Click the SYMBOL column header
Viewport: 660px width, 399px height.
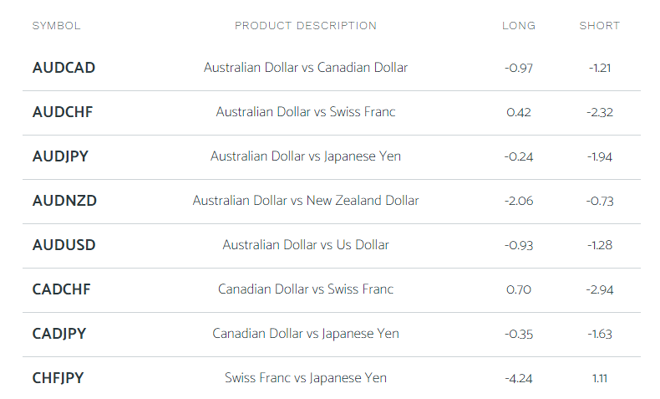coord(56,26)
